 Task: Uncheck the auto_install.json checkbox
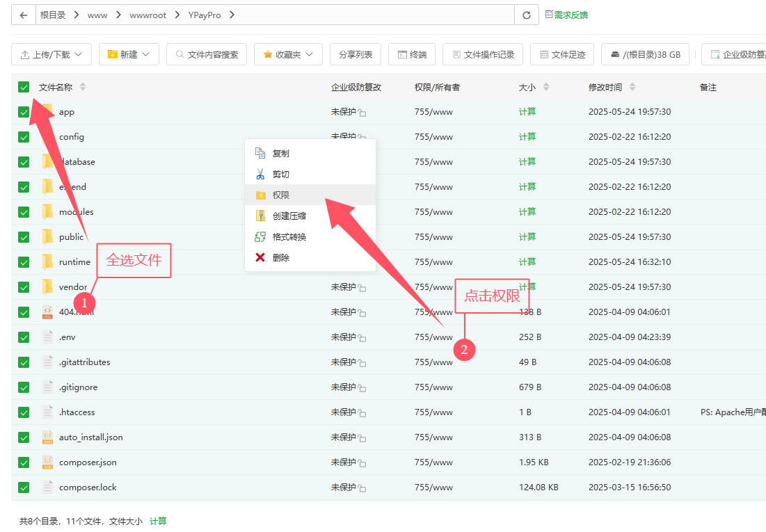24,437
